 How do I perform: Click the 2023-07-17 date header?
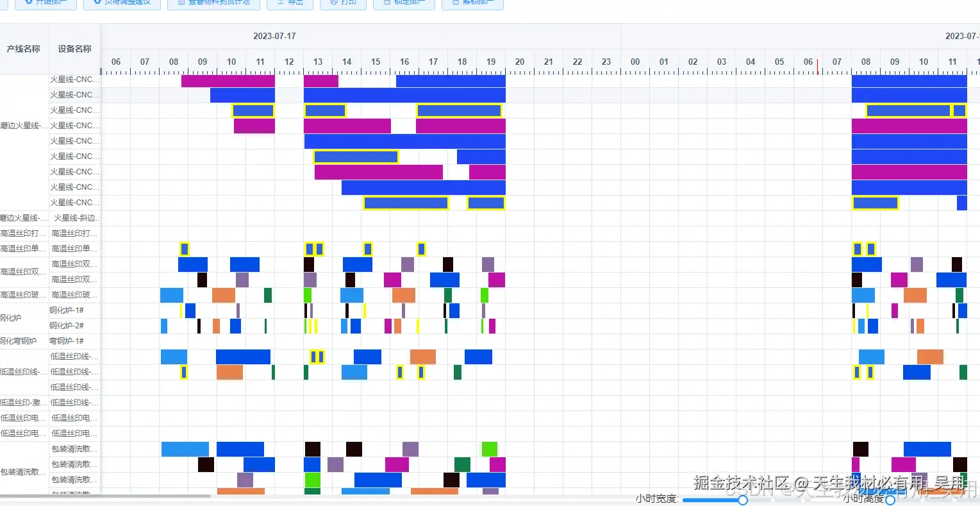(x=275, y=36)
